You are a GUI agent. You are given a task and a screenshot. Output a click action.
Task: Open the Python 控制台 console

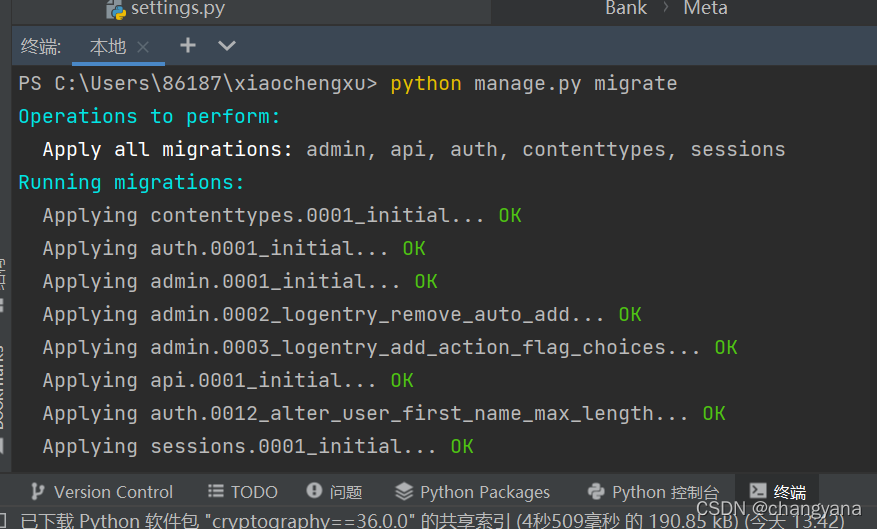tap(653, 492)
